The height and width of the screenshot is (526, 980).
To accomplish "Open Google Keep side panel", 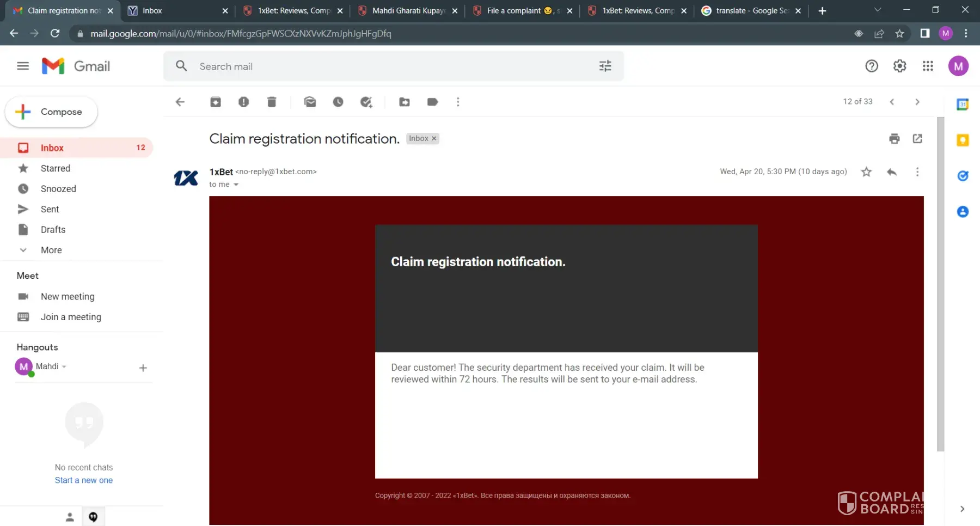I will pos(963,140).
